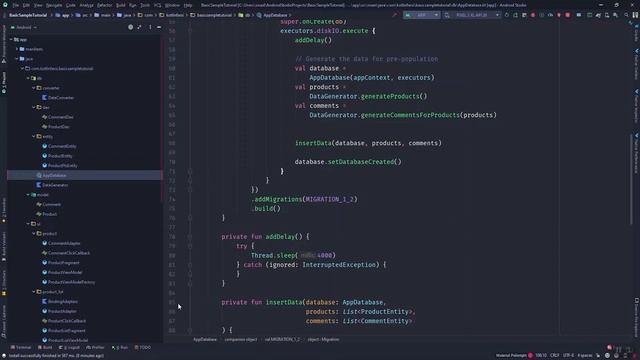Click the BindingAdapters file icon

click(x=44, y=301)
